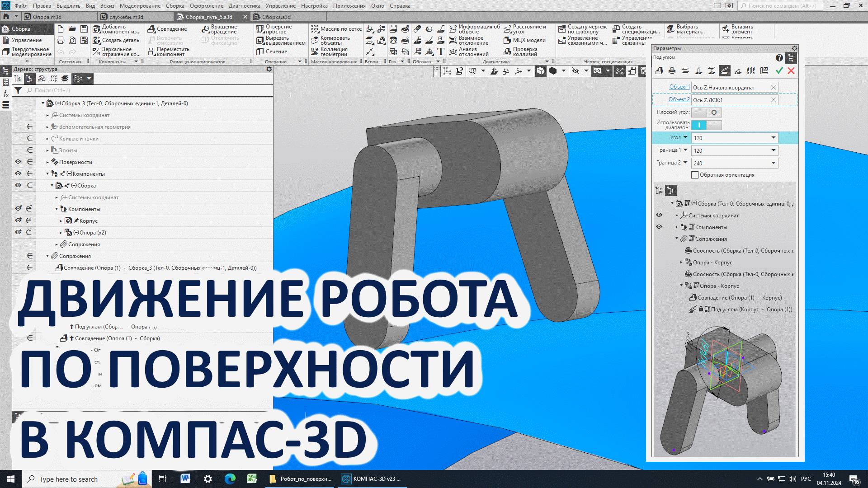
Task: Open Parameters panel settings gear
Action: 794,48
